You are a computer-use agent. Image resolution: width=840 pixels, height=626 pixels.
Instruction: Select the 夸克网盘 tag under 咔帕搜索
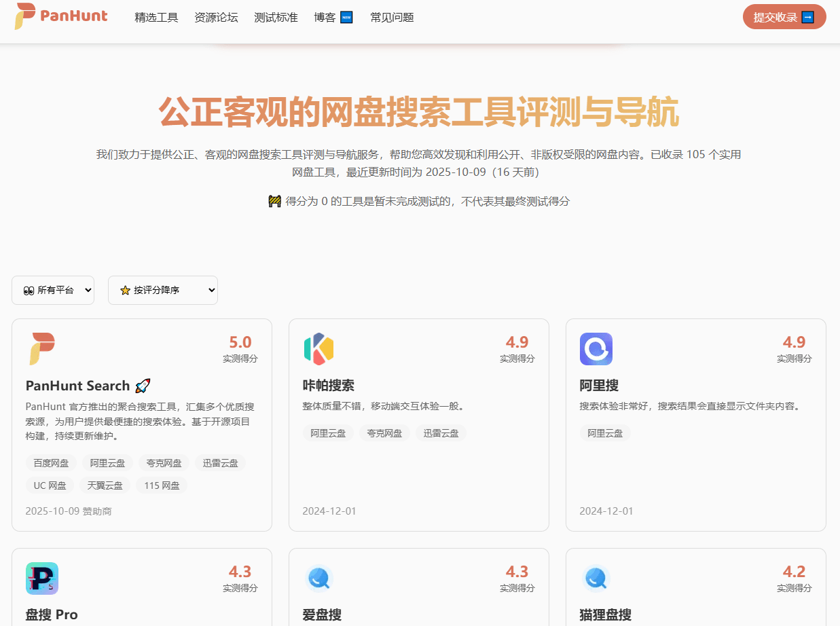384,432
